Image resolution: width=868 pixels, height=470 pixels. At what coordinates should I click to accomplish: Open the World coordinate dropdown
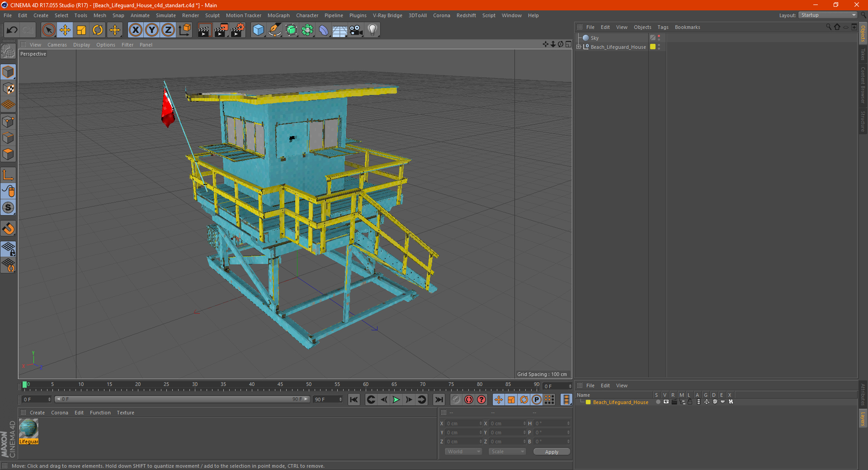point(463,451)
